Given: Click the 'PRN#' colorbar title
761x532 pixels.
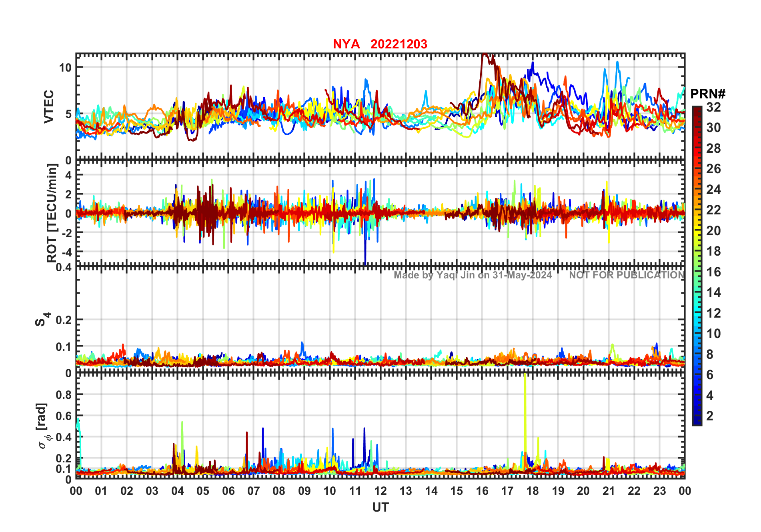Looking at the screenshot, I should pyautogui.click(x=708, y=94).
